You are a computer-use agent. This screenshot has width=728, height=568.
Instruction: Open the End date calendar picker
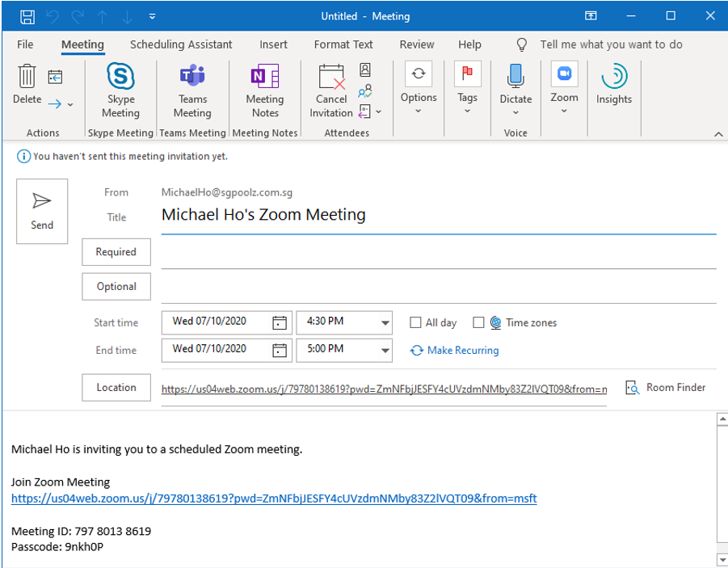[x=279, y=350]
